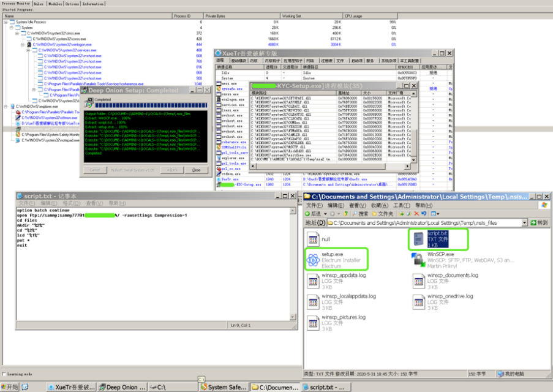
Task: Switch to the Modules tab
Action: [55, 3]
